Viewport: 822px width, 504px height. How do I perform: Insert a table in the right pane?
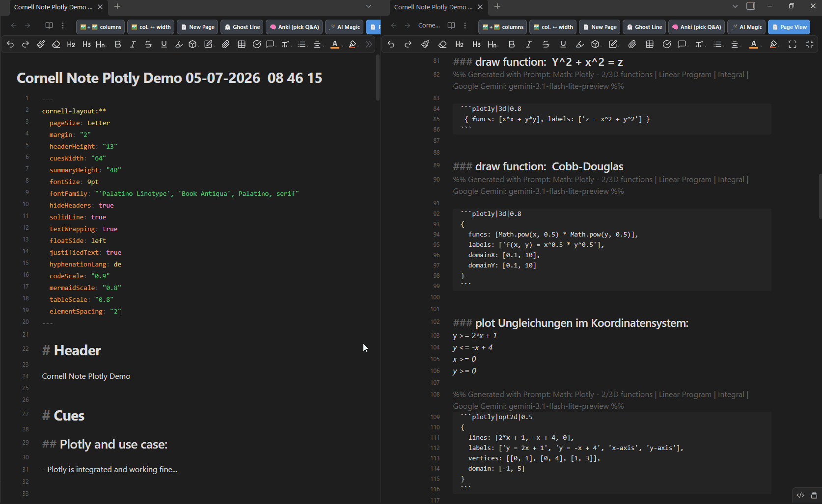[x=650, y=45]
